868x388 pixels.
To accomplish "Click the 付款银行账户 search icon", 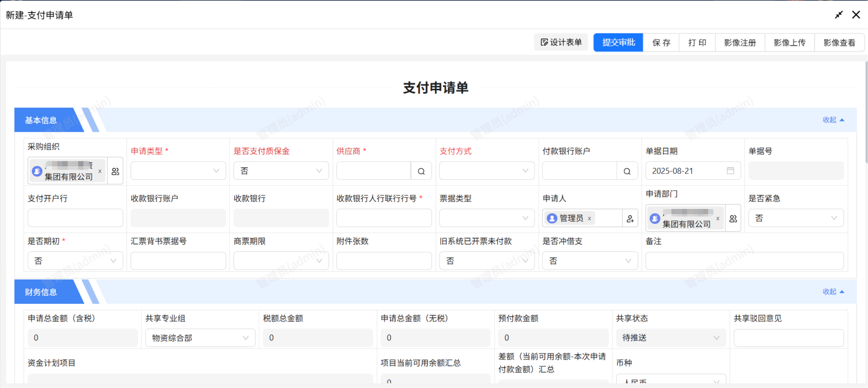I will coord(627,171).
